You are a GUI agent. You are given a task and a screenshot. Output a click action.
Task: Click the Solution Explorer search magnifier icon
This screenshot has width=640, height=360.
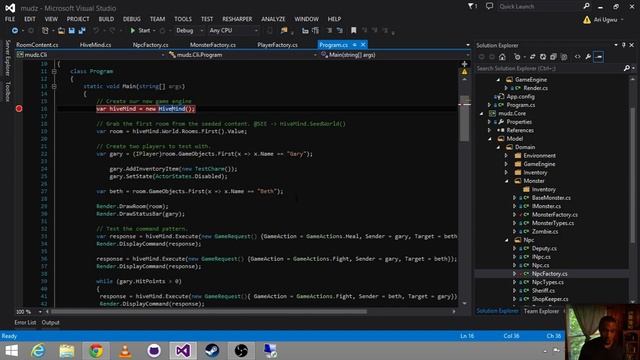[x=627, y=68]
